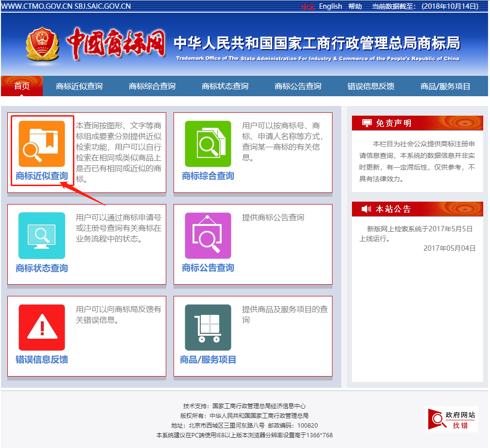The width and height of the screenshot is (490, 448).
Task: Open the 帮助 help link
Action: pos(355,6)
